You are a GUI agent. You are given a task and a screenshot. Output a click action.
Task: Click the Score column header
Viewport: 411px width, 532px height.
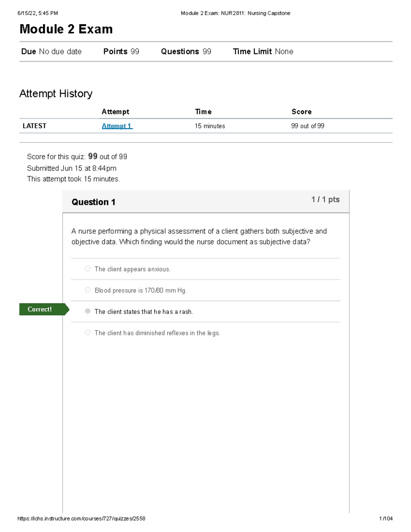click(301, 112)
